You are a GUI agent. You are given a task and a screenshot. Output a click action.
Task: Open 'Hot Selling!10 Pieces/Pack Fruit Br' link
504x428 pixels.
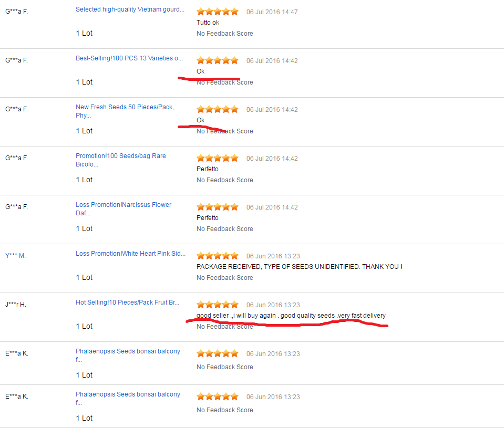pyautogui.click(x=127, y=302)
